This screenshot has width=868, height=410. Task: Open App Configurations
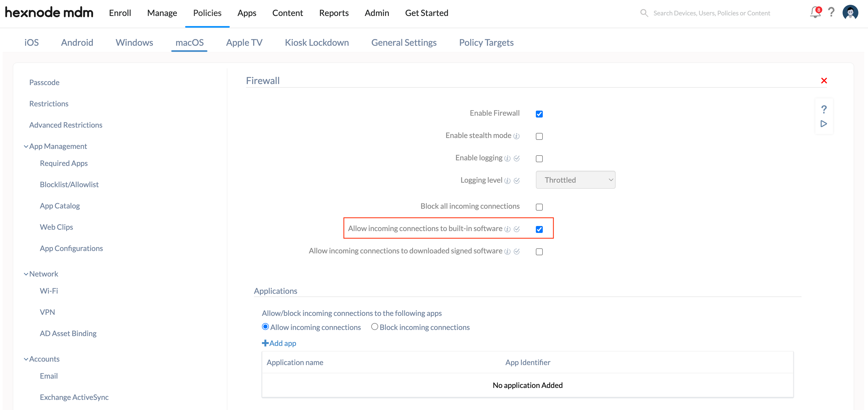[x=71, y=248]
